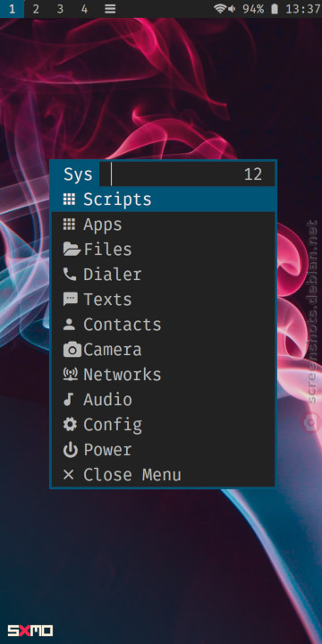Image resolution: width=322 pixels, height=644 pixels.
Task: Open the layout menu hamburger icon
Action: (x=110, y=9)
